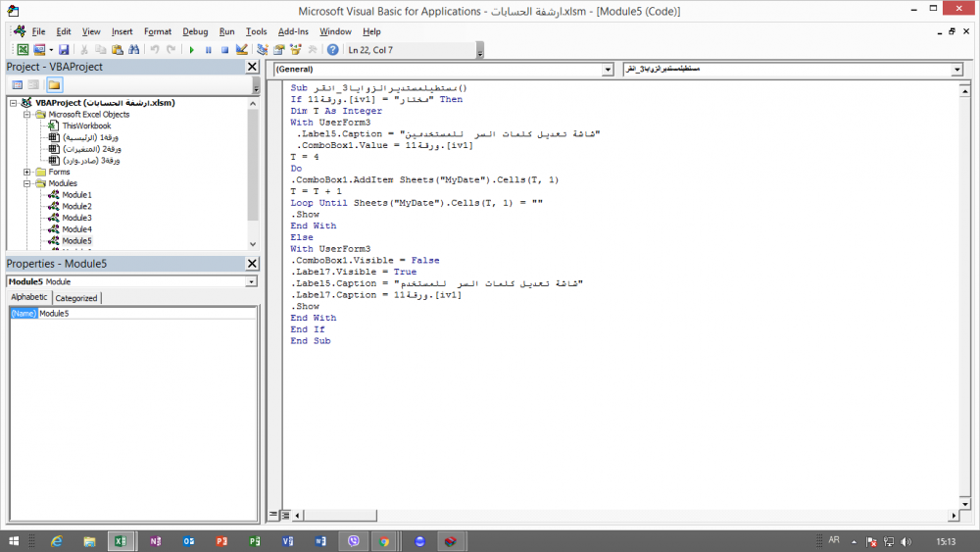
Task: Click the Copy toolbar icon
Action: tap(100, 50)
